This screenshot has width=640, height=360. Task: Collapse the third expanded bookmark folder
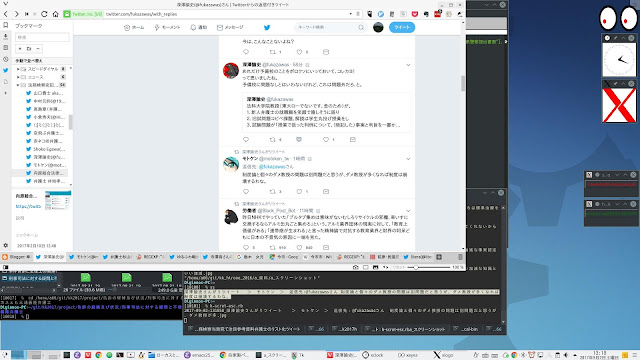18,85
